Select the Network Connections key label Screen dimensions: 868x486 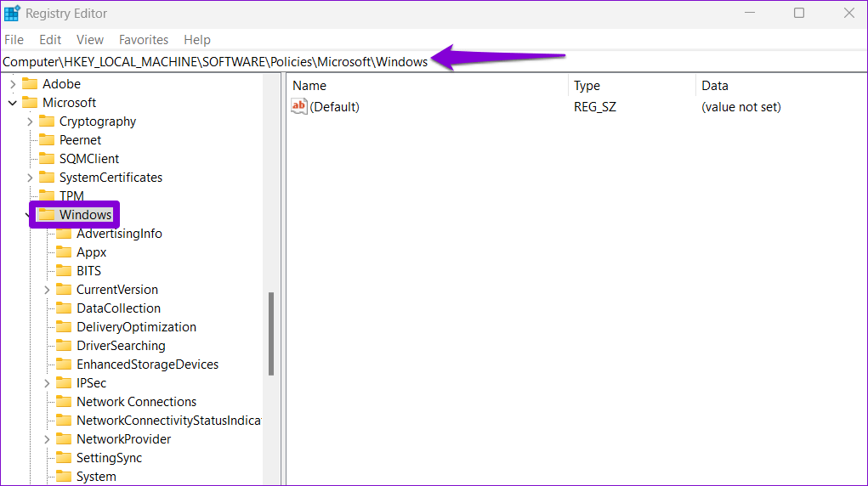pos(136,402)
